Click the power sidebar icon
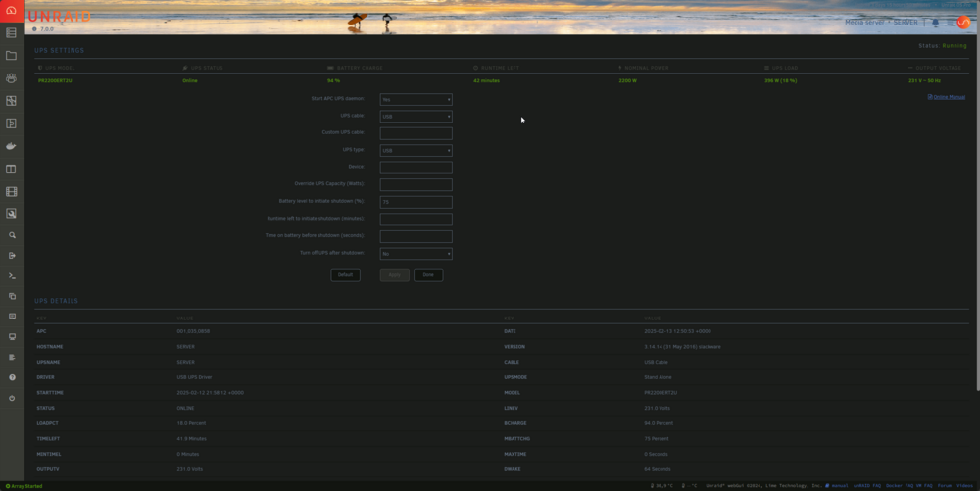Viewport: 980px width, 491px height. coord(12,398)
